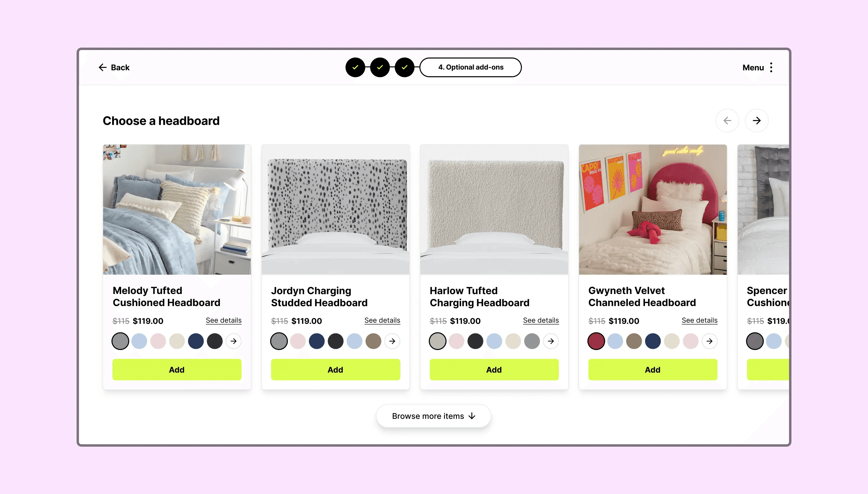Click the third completed step checkmark
This screenshot has width=868, height=494.
point(404,67)
